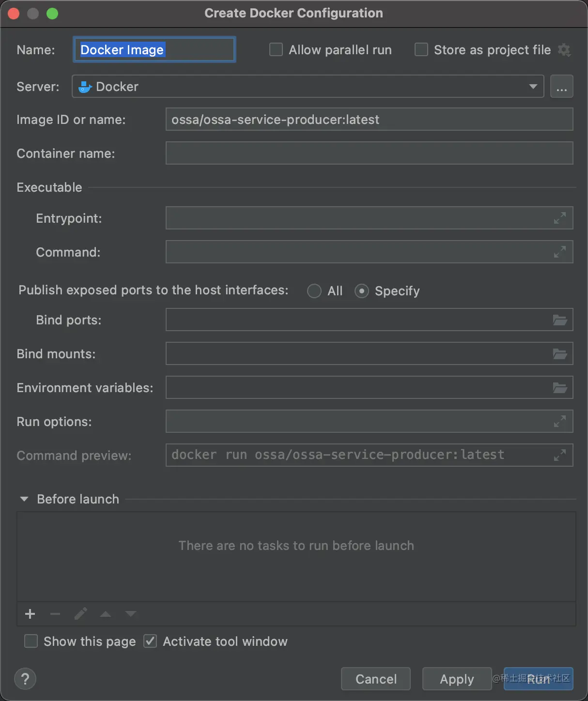588x701 pixels.
Task: Edit before launch task with pencil icon
Action: (80, 614)
